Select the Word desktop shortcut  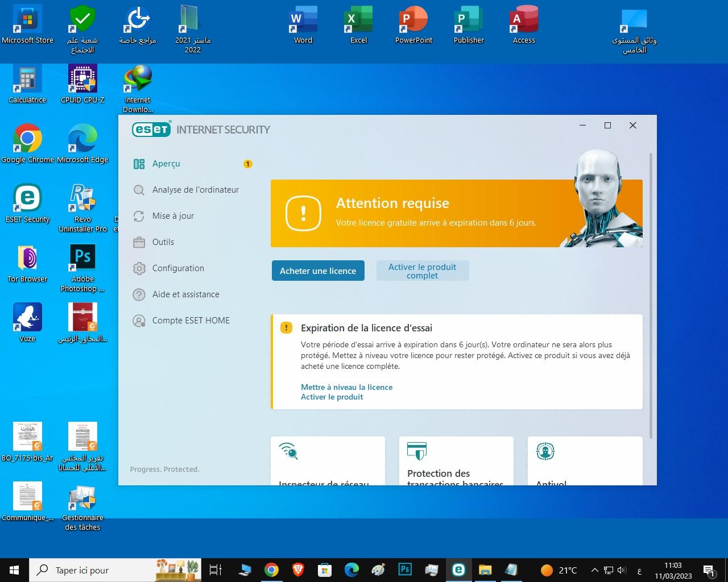click(x=303, y=26)
